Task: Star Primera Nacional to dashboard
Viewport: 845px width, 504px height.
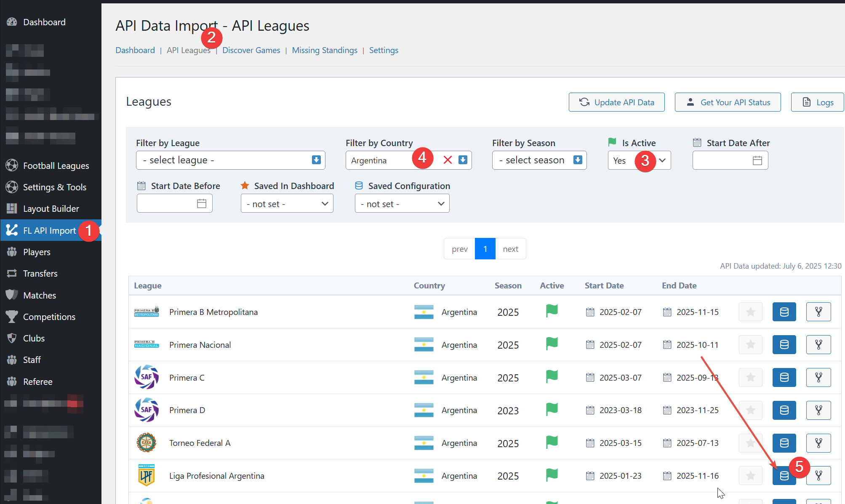Action: (x=750, y=344)
